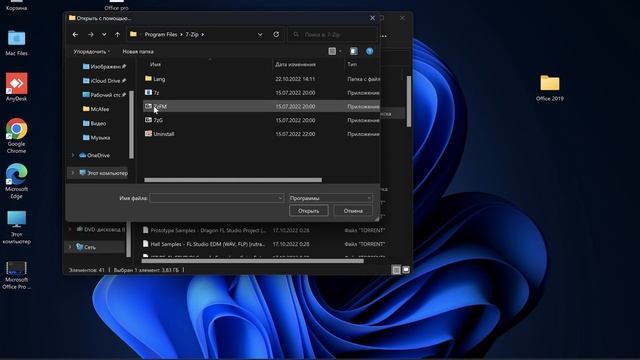The height and width of the screenshot is (360, 640).
Task: Select Видео in the navigation pane
Action: (x=94, y=123)
